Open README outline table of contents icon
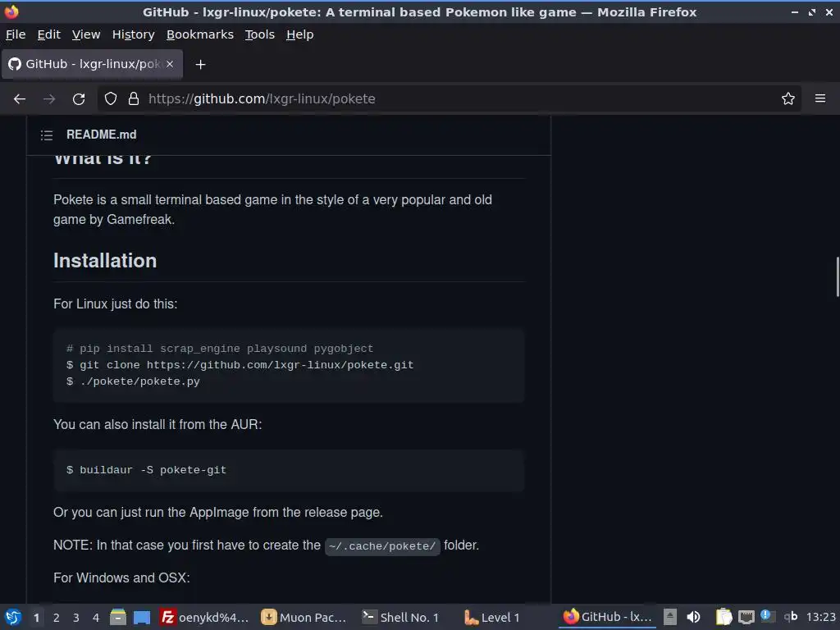Screen dimensions: 840x630 tap(47, 135)
